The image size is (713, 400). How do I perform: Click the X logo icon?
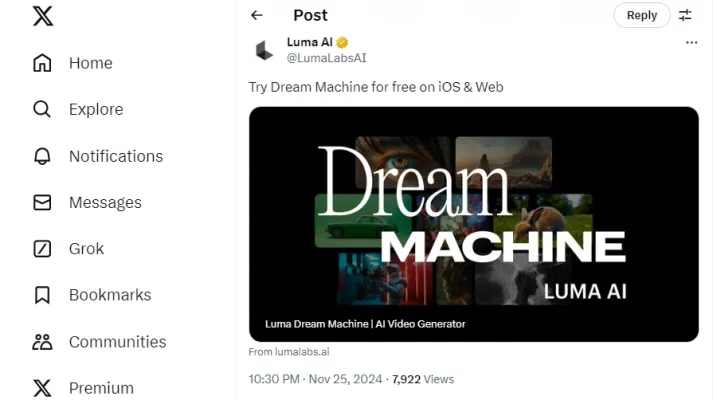42,16
